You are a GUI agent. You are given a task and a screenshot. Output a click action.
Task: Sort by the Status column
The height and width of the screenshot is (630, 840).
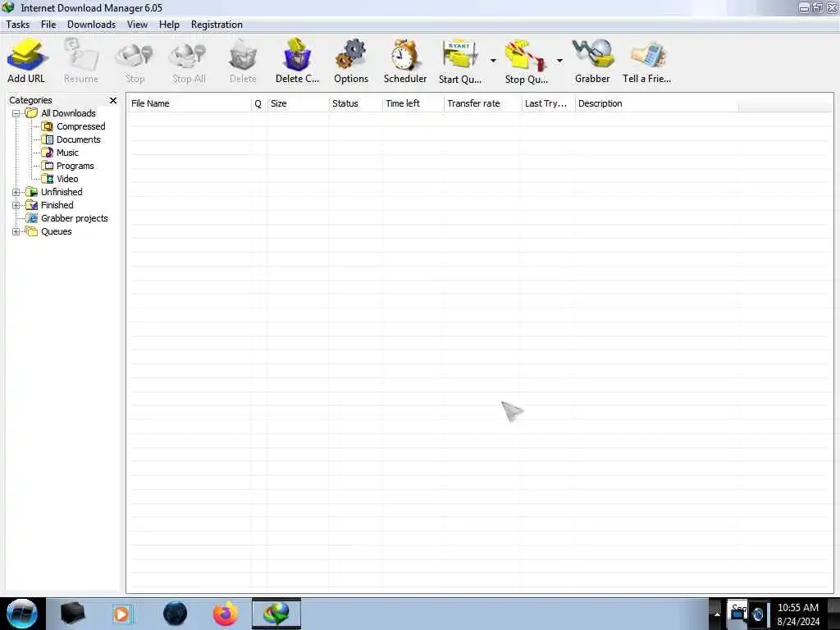[356, 103]
